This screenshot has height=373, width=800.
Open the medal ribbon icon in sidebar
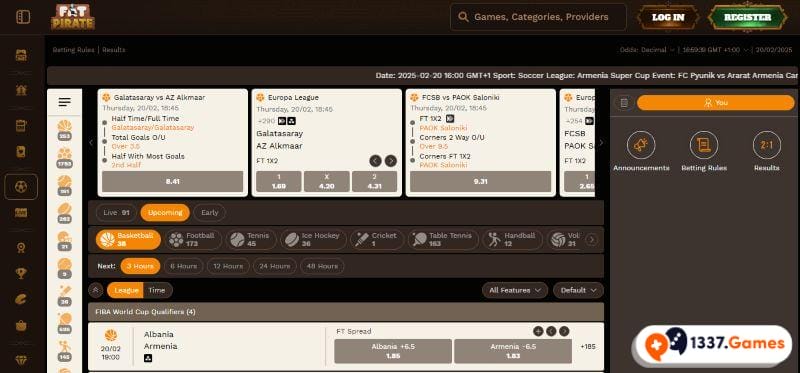tap(21, 247)
